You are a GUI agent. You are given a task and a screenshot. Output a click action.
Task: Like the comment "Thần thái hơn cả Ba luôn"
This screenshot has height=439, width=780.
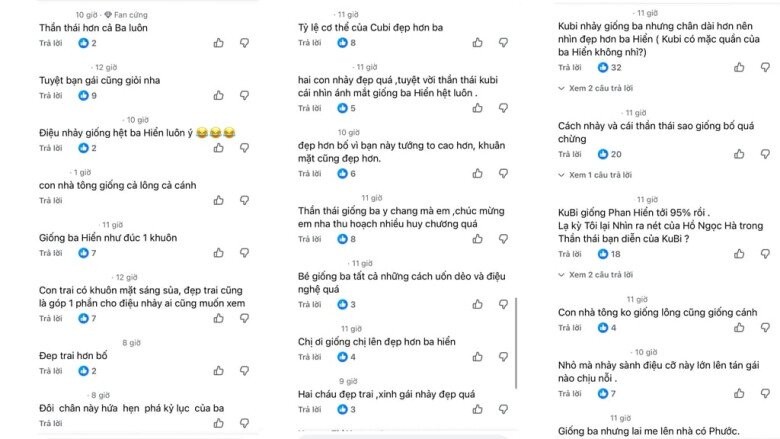219,43
